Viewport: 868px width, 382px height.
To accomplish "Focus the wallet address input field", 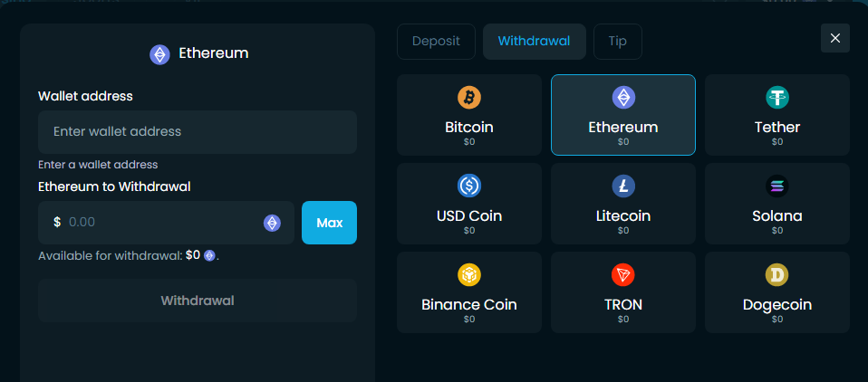I will (x=198, y=132).
